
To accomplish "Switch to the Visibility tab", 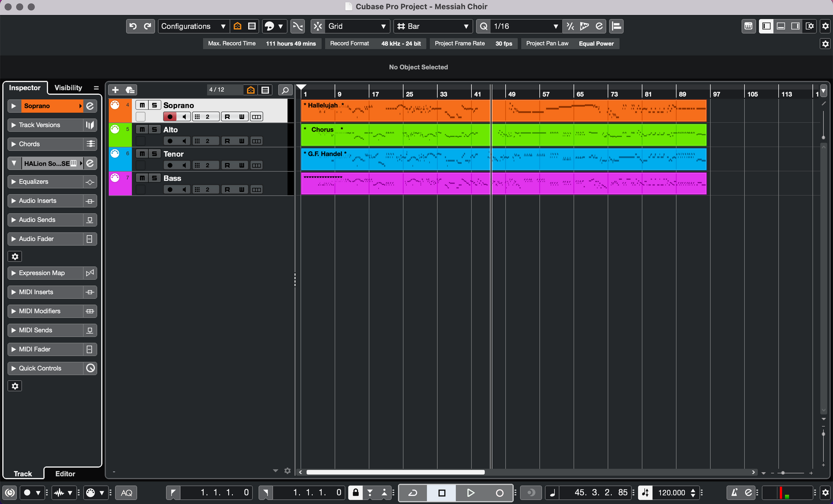I will (68, 88).
